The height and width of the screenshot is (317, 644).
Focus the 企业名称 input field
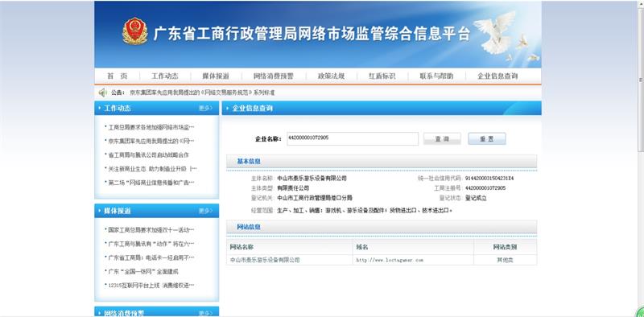pyautogui.click(x=353, y=139)
